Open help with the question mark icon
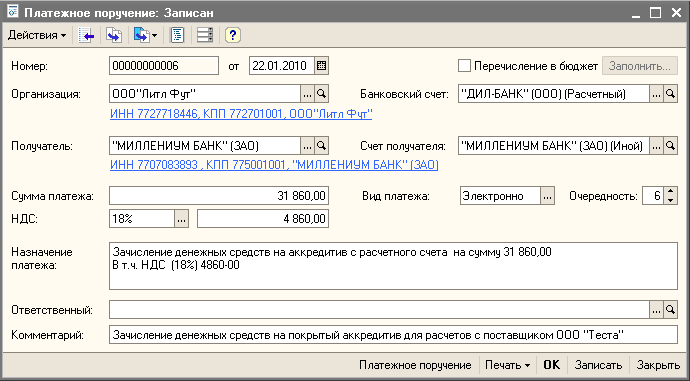Viewport: 690px width, 381px height. (x=232, y=35)
